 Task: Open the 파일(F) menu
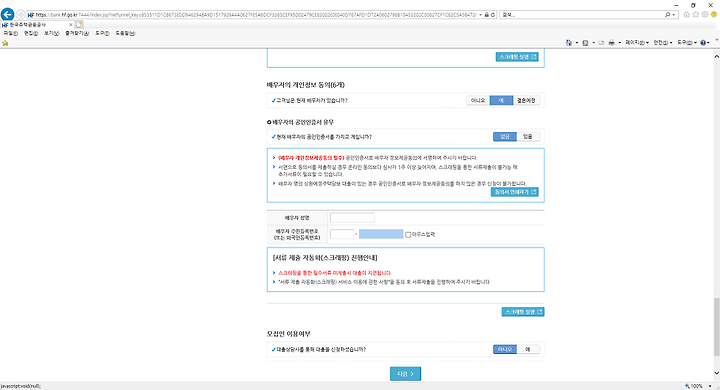(x=11, y=34)
